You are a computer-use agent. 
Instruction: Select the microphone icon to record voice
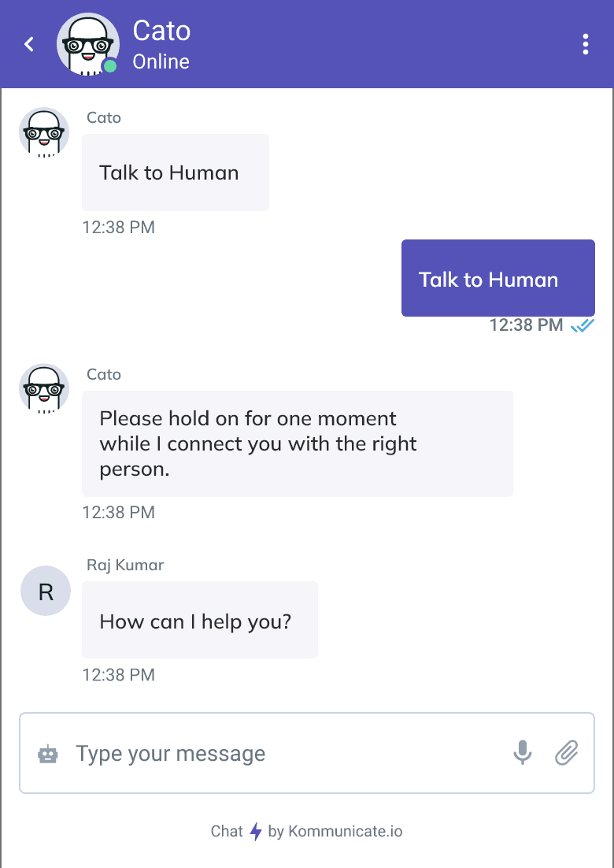522,753
